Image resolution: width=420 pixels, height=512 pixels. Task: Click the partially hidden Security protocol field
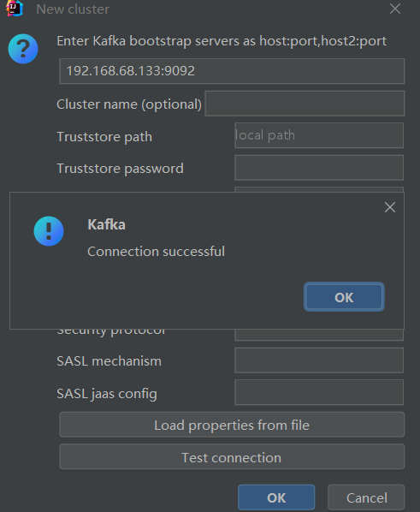[x=319, y=335]
